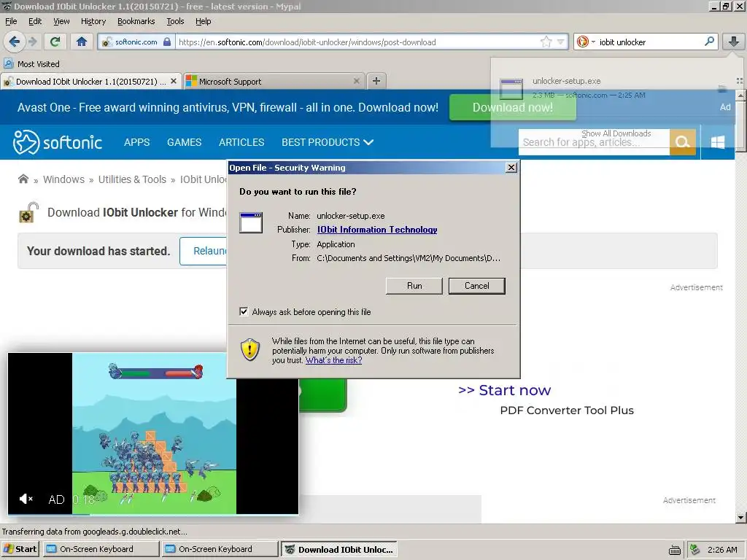Click Cancel in the Security Warning dialog

tap(476, 286)
